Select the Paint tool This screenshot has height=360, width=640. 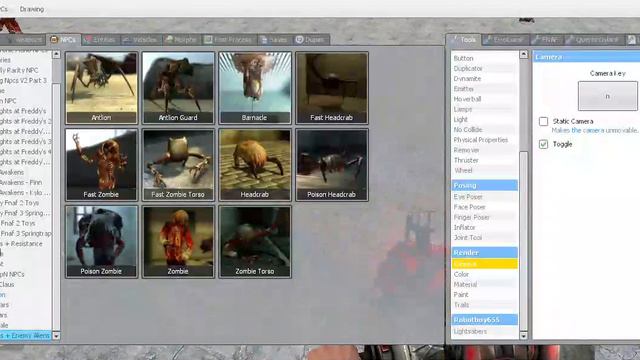pos(484,295)
